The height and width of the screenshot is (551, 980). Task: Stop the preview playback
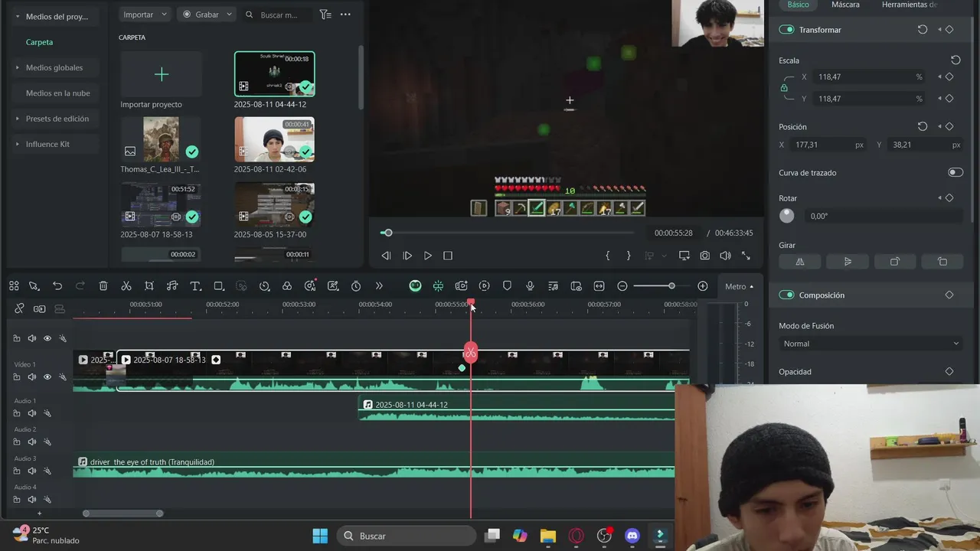(x=448, y=256)
